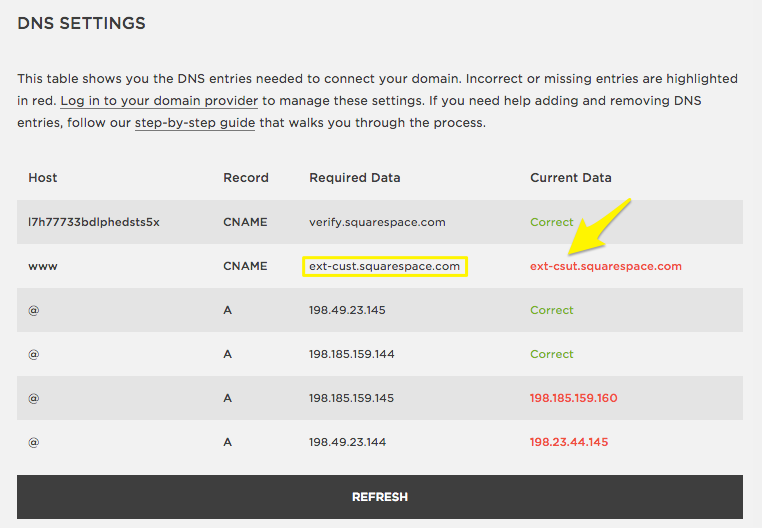
Task: Click the highlighted ext-cust.squarespace.com required data
Action: pyautogui.click(x=385, y=266)
